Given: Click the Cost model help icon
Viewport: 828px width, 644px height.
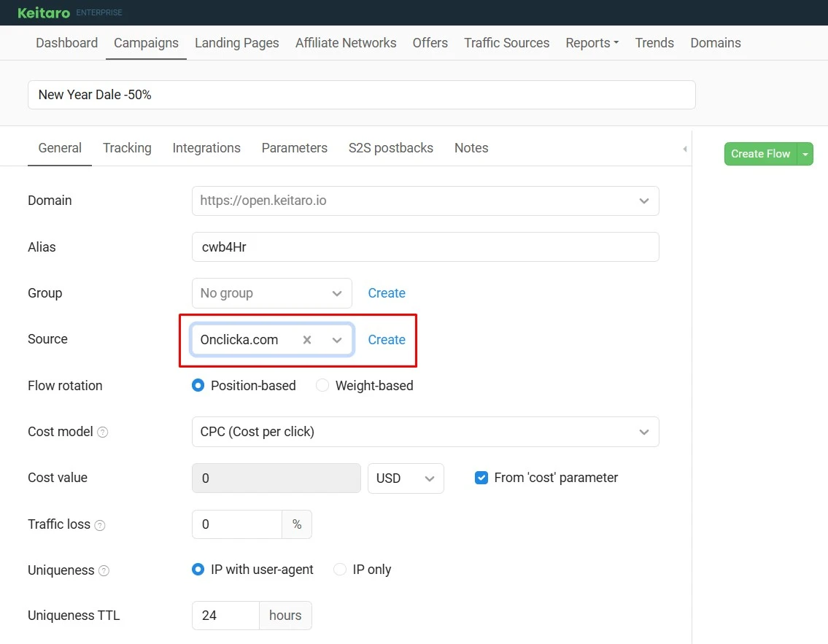Looking at the screenshot, I should click(103, 432).
